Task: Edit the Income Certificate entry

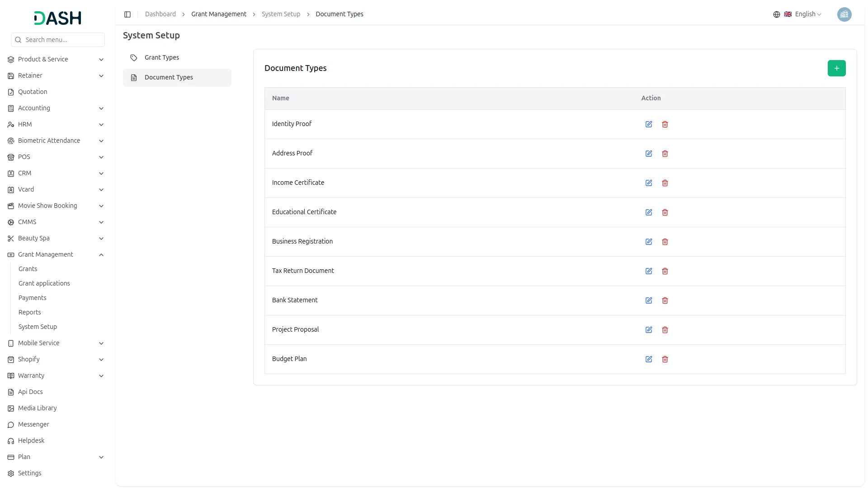Action: pyautogui.click(x=649, y=183)
